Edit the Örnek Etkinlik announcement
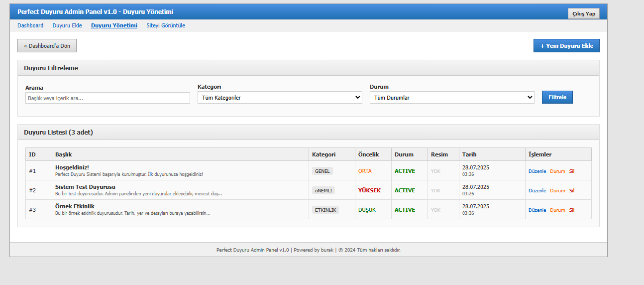This screenshot has width=644, height=285. pyautogui.click(x=537, y=210)
